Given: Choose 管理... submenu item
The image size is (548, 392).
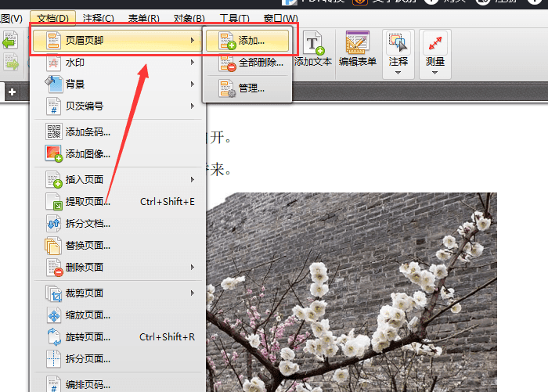Looking at the screenshot, I should (247, 88).
